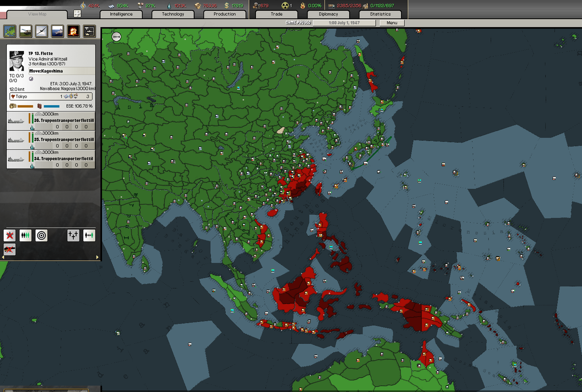Image resolution: width=582 pixels, height=392 pixels.
Task: Click the 12.0 knt speed value
Action: click(x=17, y=89)
